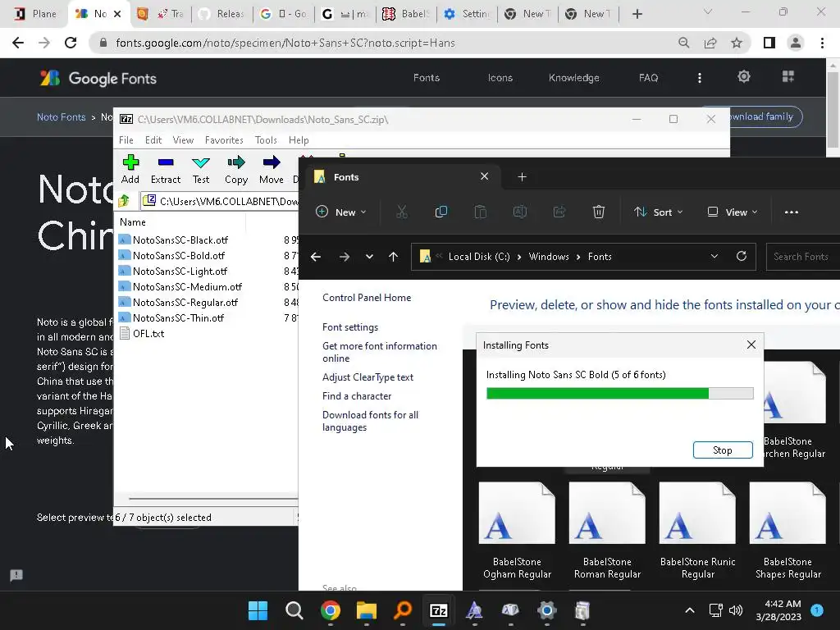Open a new tab in Fonts Explorer
840x630 pixels.
tap(522, 177)
